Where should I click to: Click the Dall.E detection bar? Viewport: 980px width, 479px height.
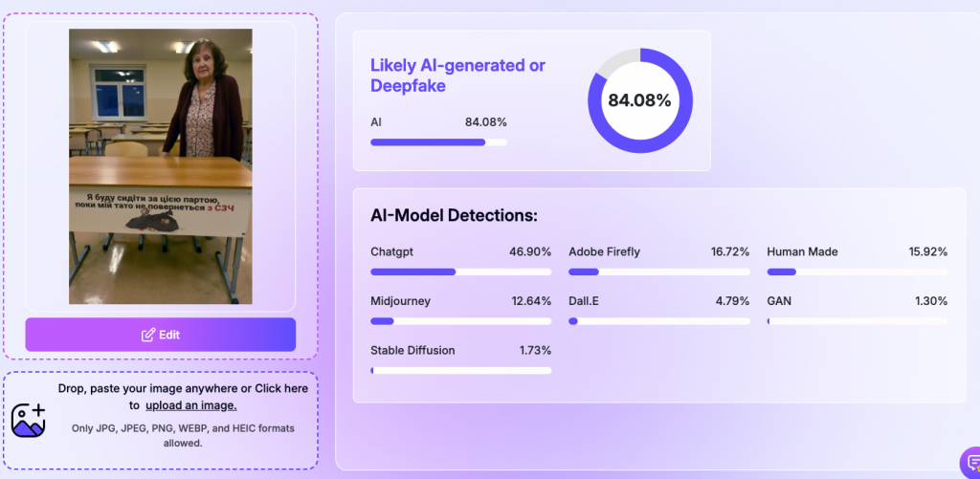(658, 321)
